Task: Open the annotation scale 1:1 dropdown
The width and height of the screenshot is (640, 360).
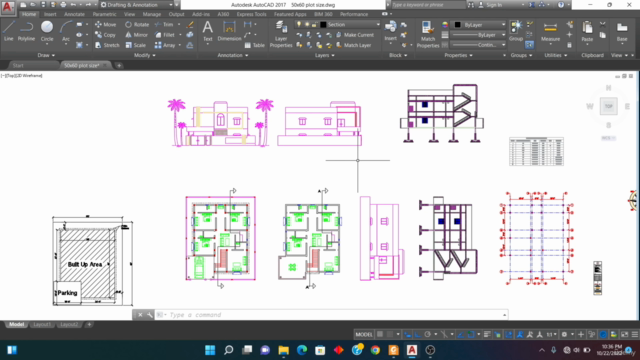Action: point(552,334)
